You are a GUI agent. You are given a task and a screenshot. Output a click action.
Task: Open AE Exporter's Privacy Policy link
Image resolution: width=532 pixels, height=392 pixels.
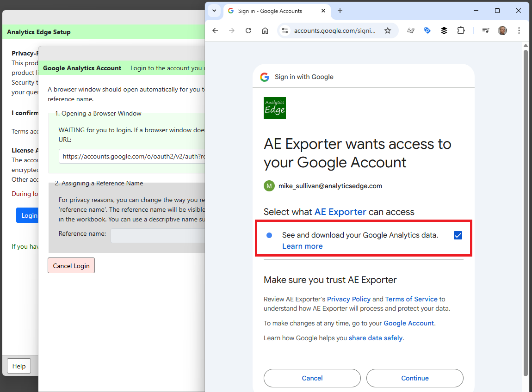348,299
